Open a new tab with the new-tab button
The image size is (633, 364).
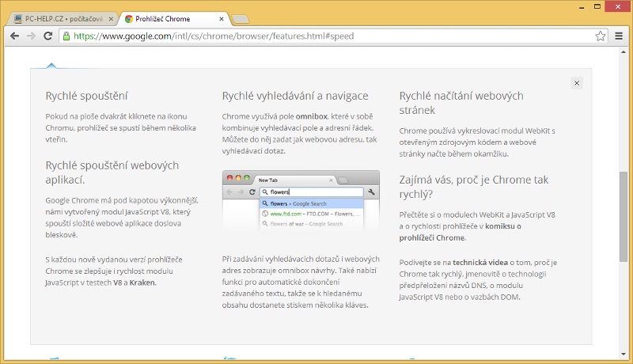(x=241, y=18)
